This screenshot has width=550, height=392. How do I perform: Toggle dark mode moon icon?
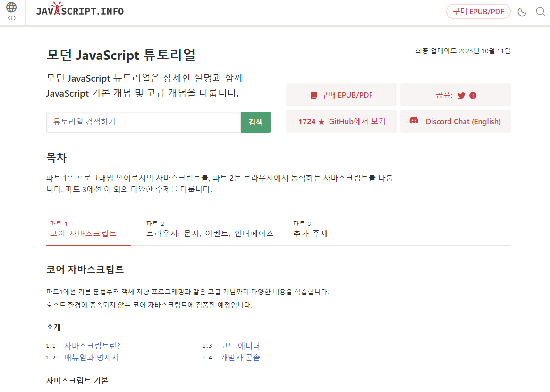click(x=522, y=12)
